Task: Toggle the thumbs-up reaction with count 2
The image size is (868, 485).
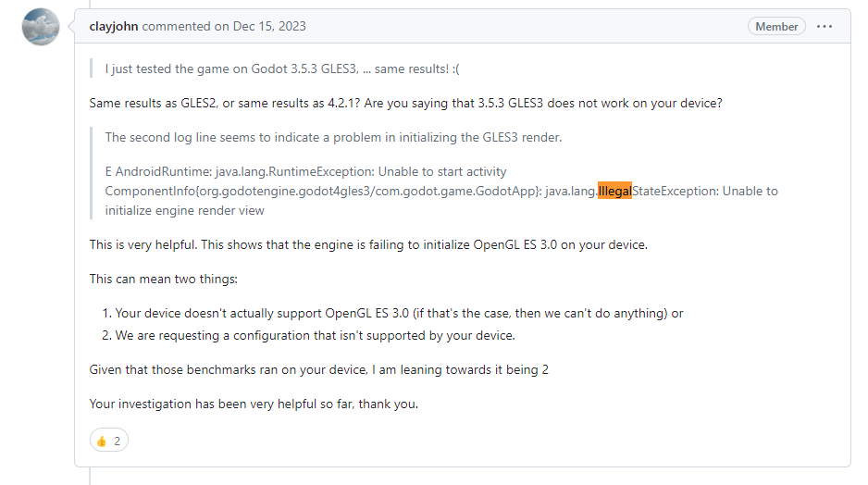Action: pos(109,441)
